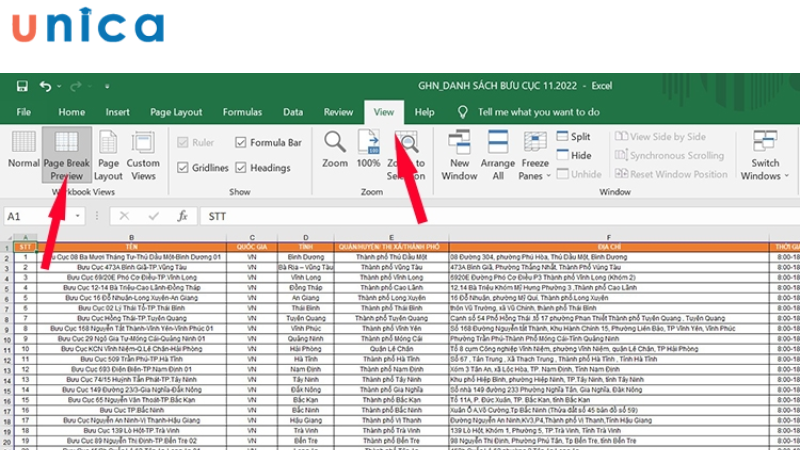Save the workbook from quick access toolbar
The width and height of the screenshot is (800, 450).
coord(22,85)
